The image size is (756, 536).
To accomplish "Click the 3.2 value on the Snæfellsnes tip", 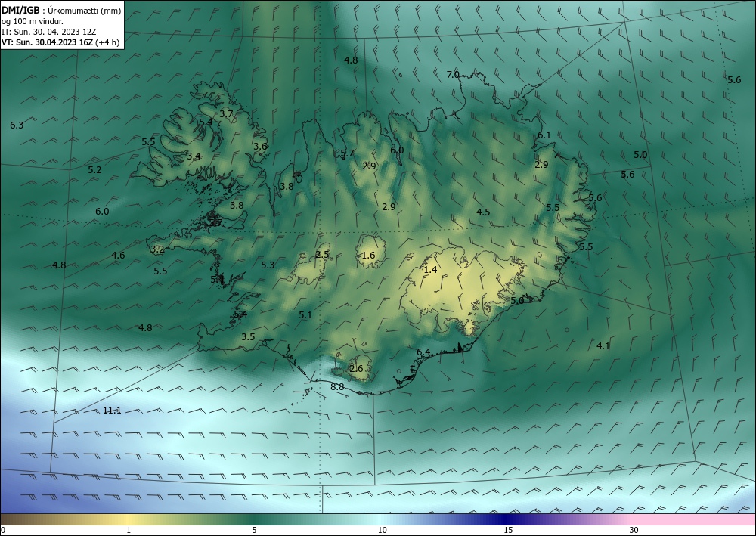I will point(157,249).
